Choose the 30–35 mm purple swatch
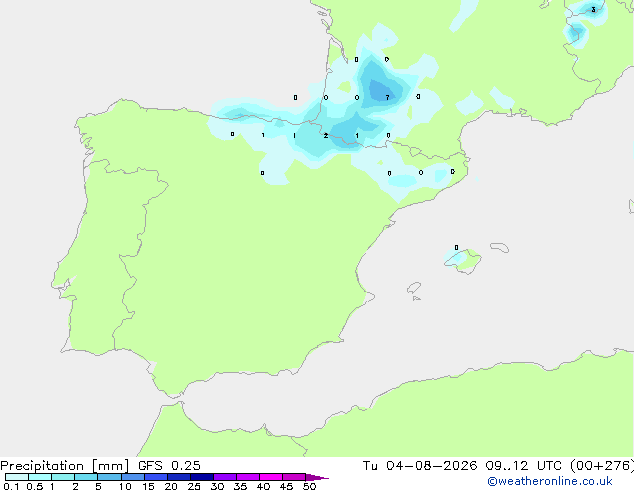Image resolution: width=634 pixels, height=490 pixels. point(225,477)
